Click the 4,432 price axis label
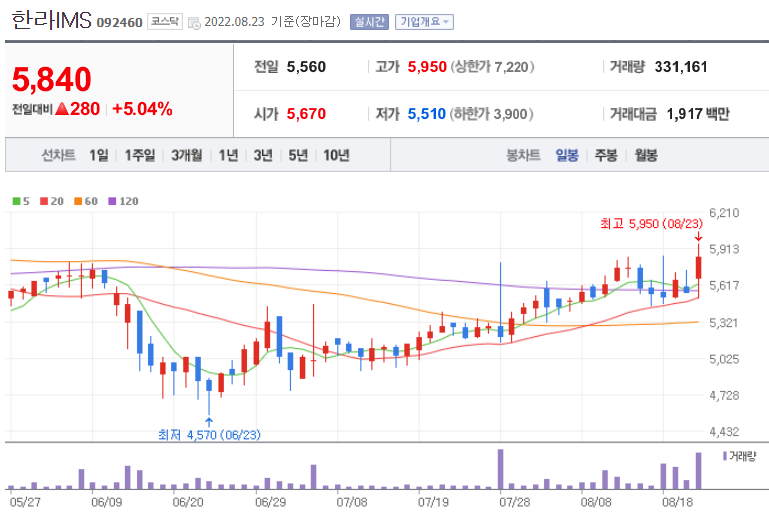Viewport: 769px width, 516px height. click(724, 432)
